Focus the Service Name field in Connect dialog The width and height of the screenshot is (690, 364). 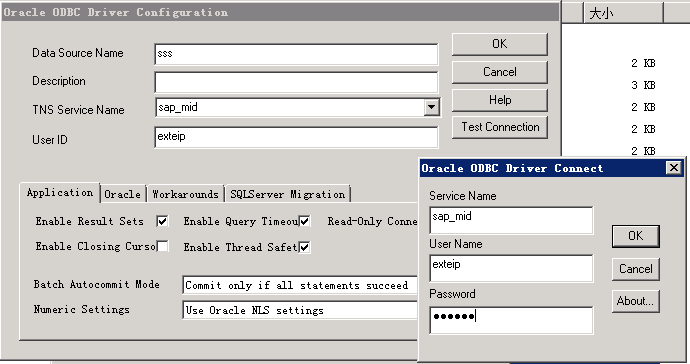point(511,220)
